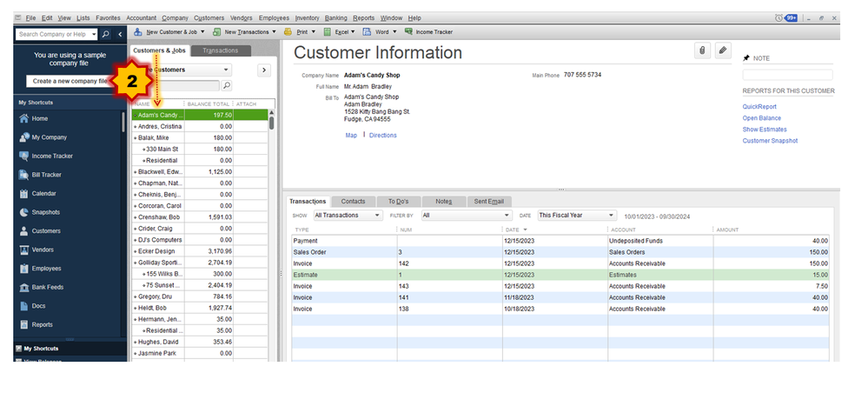Open the Reports menu in menu bar

tap(364, 18)
